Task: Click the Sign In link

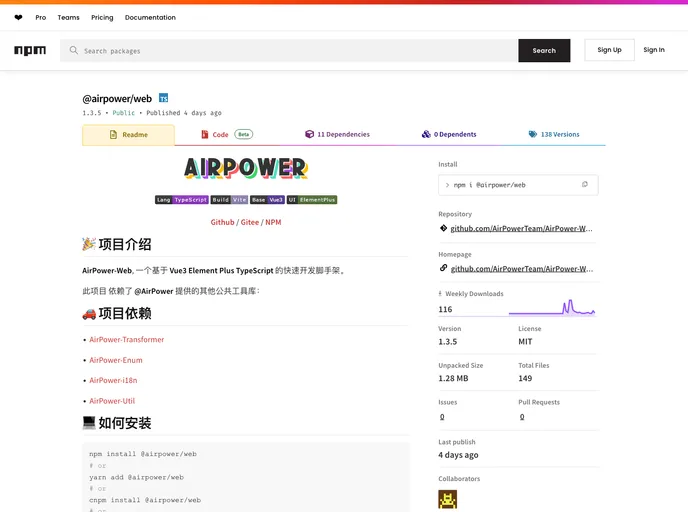Action: (x=654, y=50)
